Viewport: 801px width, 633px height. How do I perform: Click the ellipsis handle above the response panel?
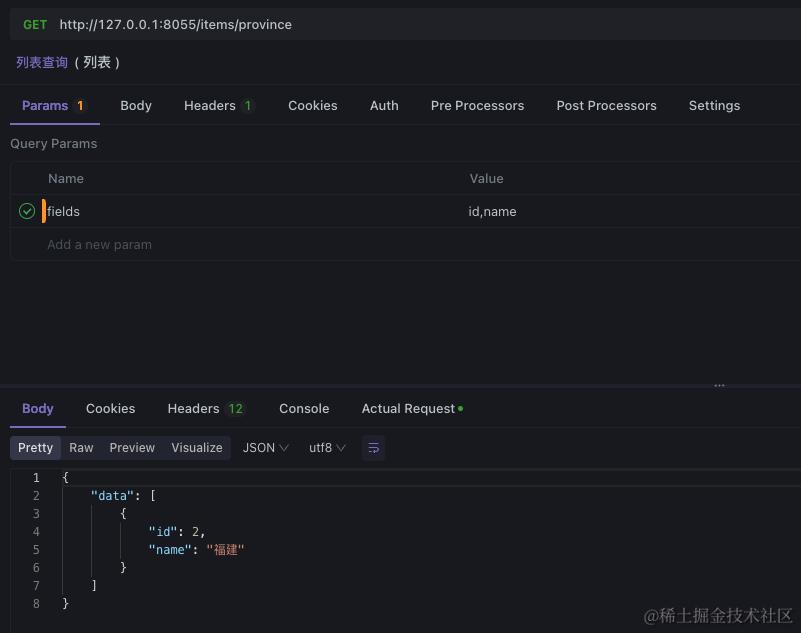[719, 384]
